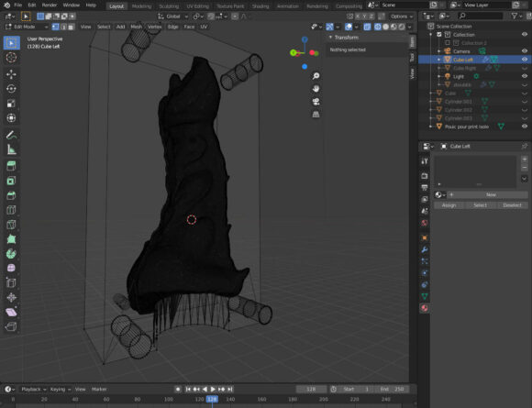Activate the Move tool
The height and width of the screenshot is (408, 532).
tap(12, 74)
